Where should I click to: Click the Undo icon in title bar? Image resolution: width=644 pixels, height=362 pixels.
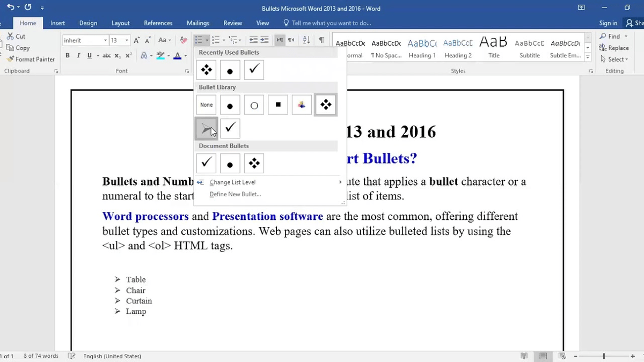click(x=11, y=8)
